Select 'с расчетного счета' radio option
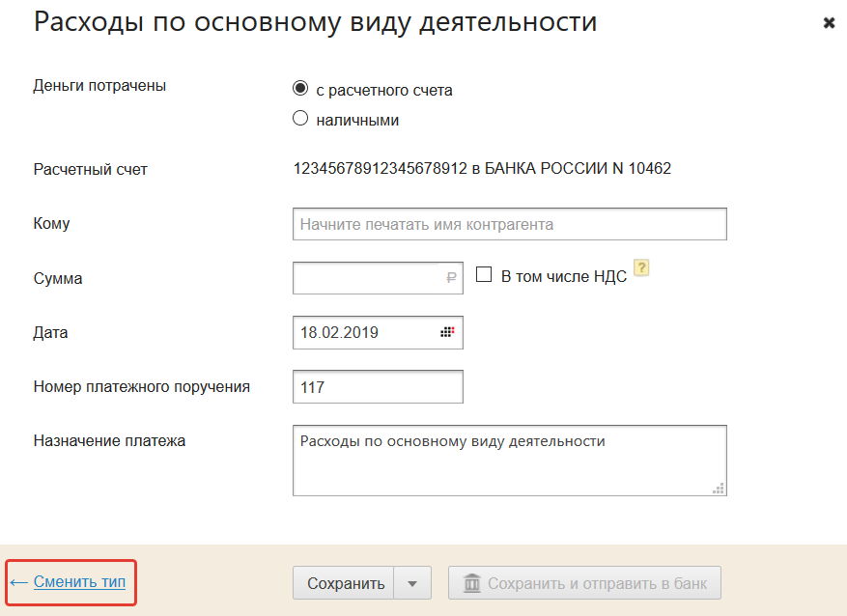The width and height of the screenshot is (847, 616). pyautogui.click(x=300, y=89)
